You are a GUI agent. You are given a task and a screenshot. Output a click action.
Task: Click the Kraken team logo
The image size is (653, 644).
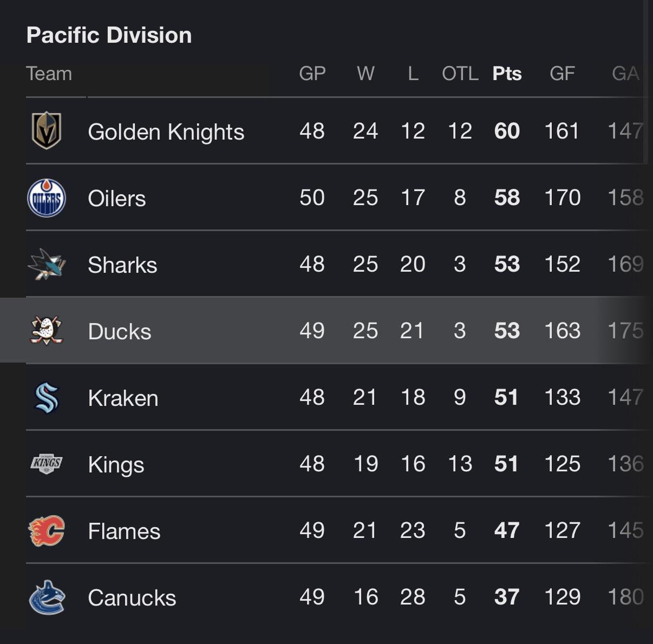(x=47, y=398)
